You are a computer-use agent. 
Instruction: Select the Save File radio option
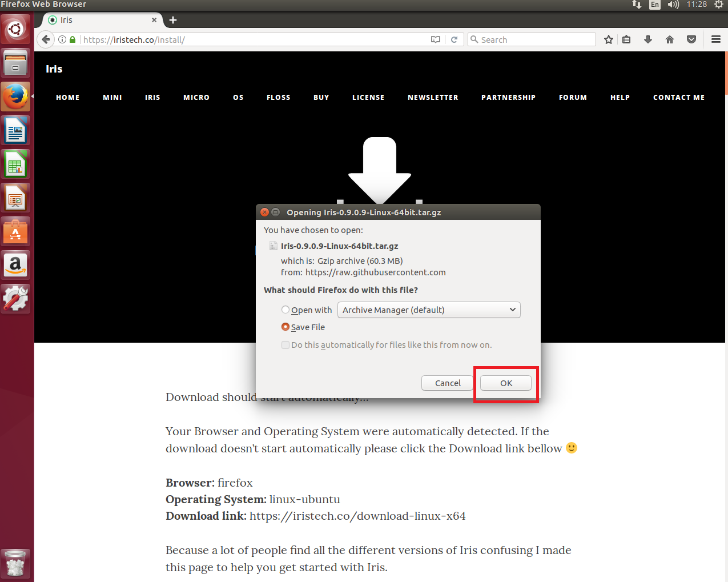(x=285, y=327)
